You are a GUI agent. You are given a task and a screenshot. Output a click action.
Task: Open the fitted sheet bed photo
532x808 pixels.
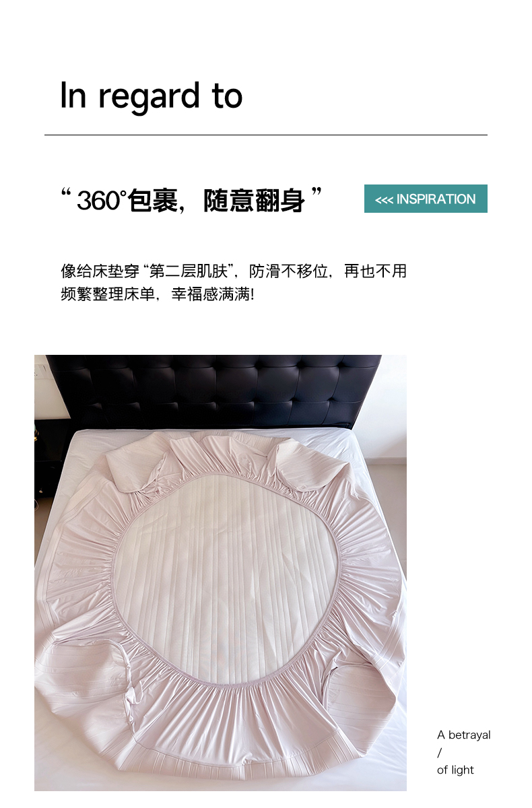tap(220, 573)
